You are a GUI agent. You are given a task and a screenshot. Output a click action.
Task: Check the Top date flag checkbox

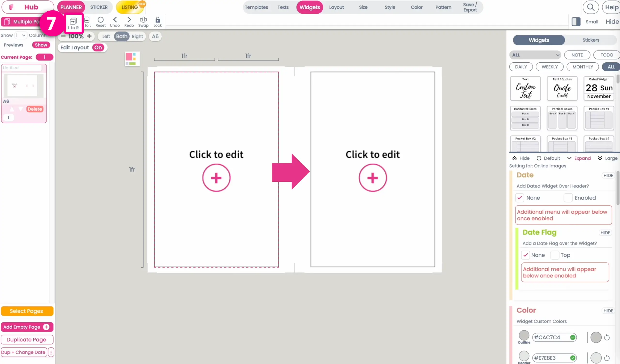[555, 255]
